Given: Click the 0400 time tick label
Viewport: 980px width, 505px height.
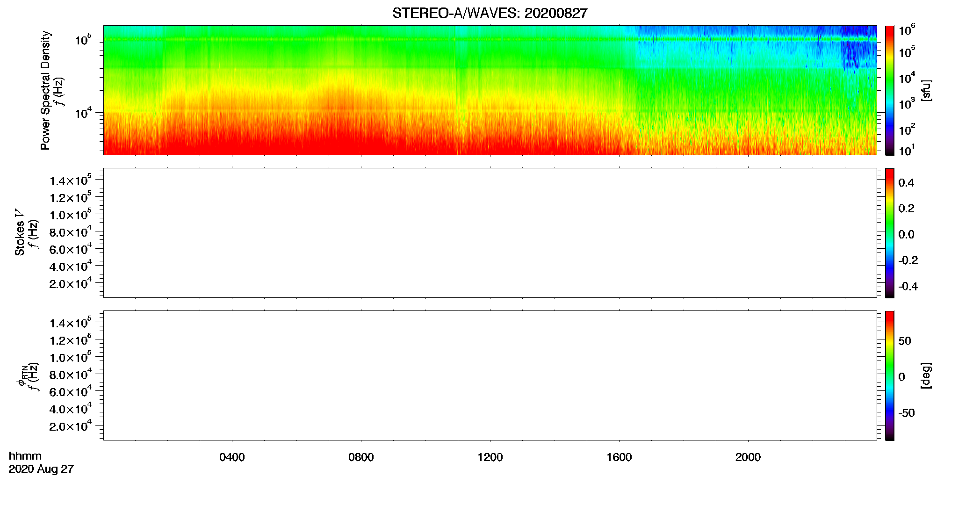Looking at the screenshot, I should coord(232,457).
